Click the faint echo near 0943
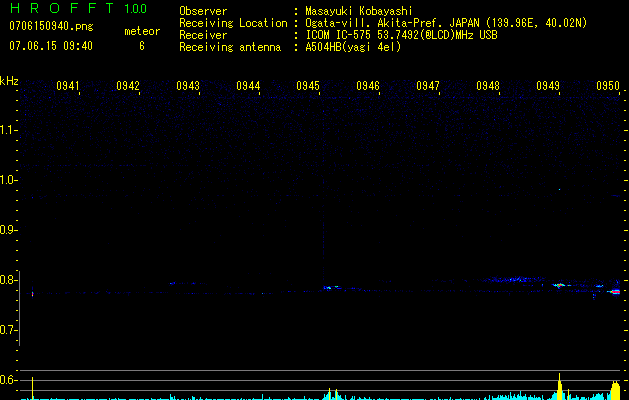The width and height of the screenshot is (629, 400). coord(172,283)
